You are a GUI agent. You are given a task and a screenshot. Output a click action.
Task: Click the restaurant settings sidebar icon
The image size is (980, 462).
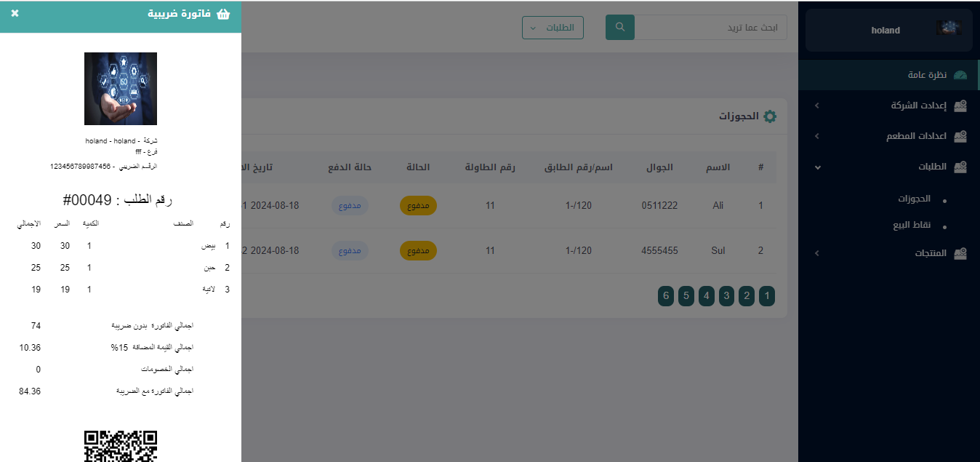pos(960,137)
